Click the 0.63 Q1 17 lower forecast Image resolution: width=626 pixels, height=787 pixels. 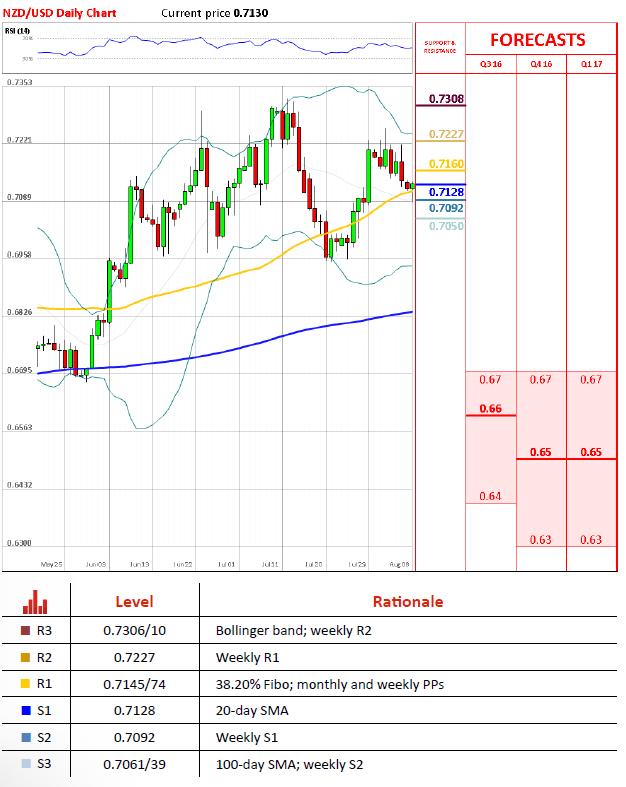591,540
